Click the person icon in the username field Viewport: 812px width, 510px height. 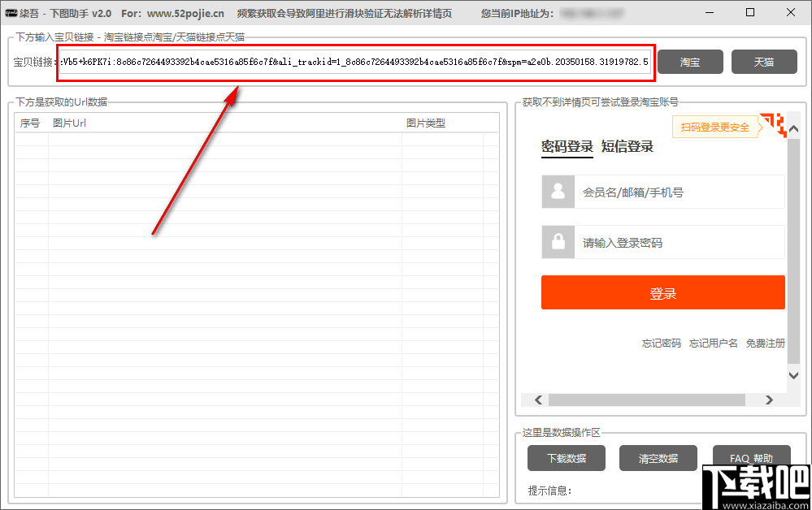pyautogui.click(x=556, y=192)
